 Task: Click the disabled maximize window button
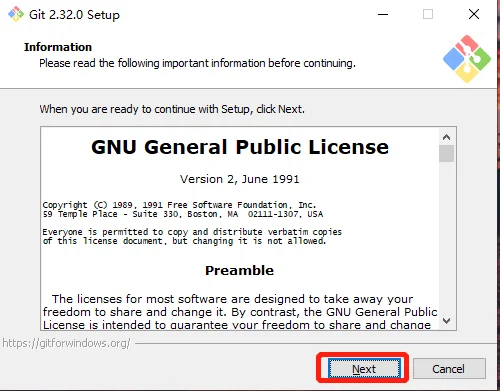[428, 14]
